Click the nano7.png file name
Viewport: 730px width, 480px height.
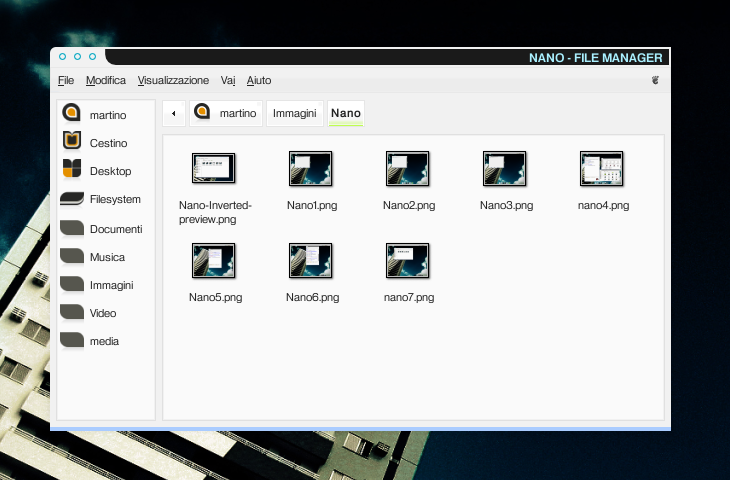(x=409, y=297)
